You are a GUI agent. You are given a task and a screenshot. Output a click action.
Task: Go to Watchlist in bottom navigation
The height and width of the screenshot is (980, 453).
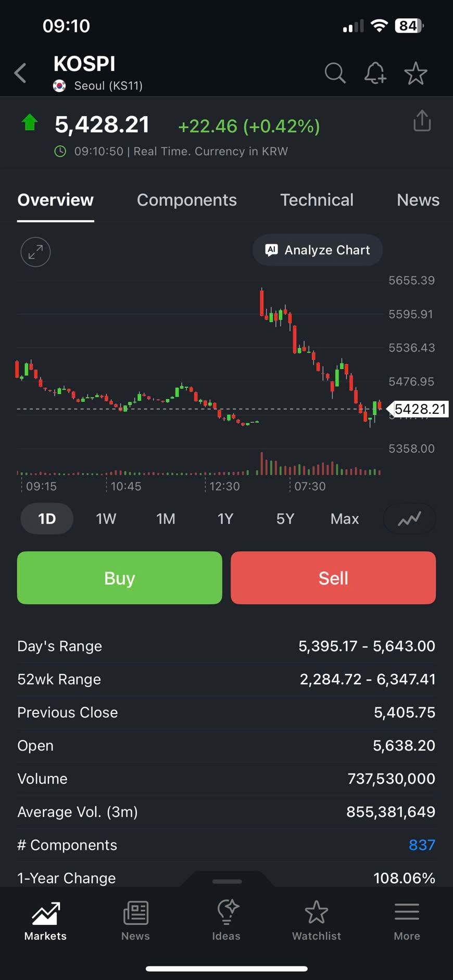point(316,921)
